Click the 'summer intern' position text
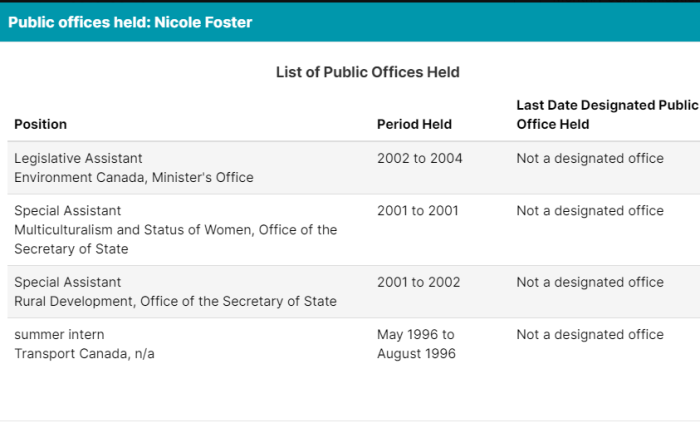 click(x=59, y=335)
